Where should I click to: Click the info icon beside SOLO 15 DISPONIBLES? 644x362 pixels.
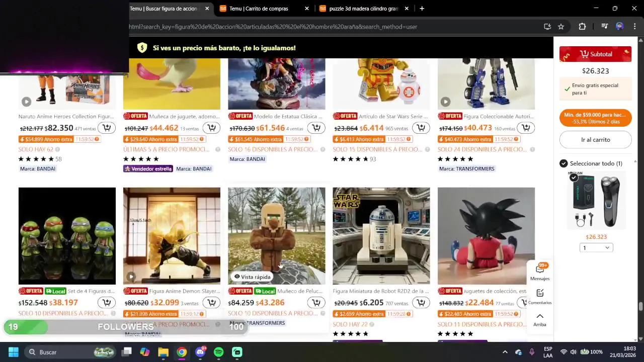[427, 149]
